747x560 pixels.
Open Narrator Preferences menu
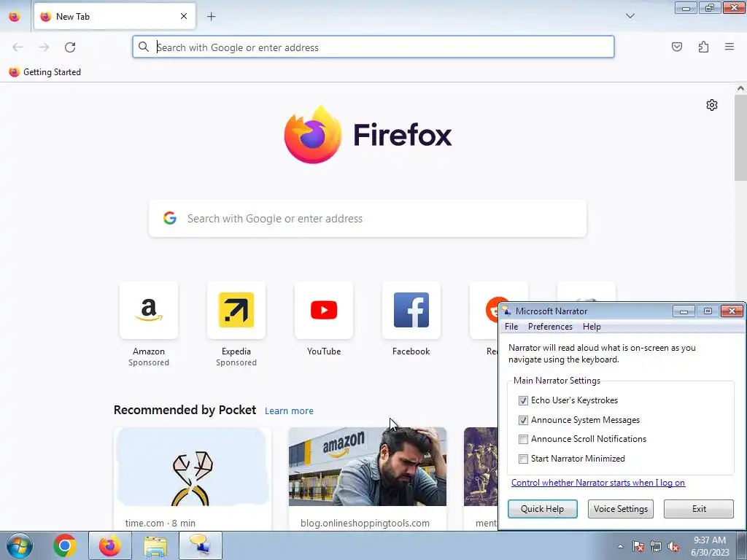point(550,327)
